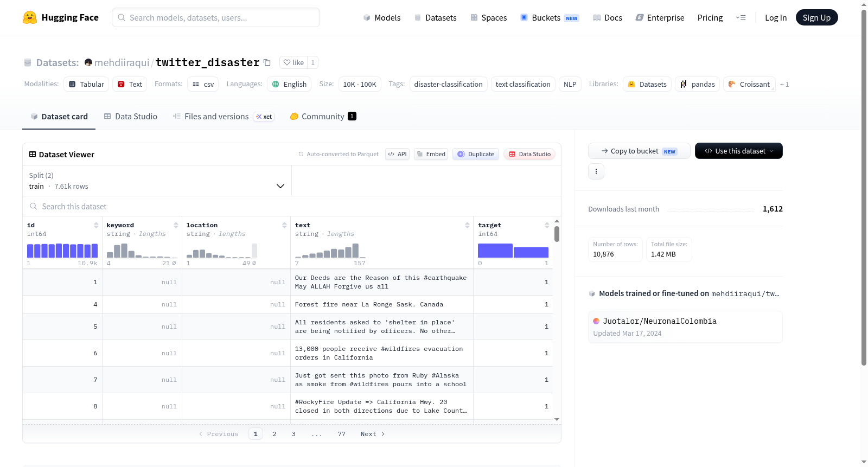
Task: Select the csv format tag
Action: click(203, 84)
